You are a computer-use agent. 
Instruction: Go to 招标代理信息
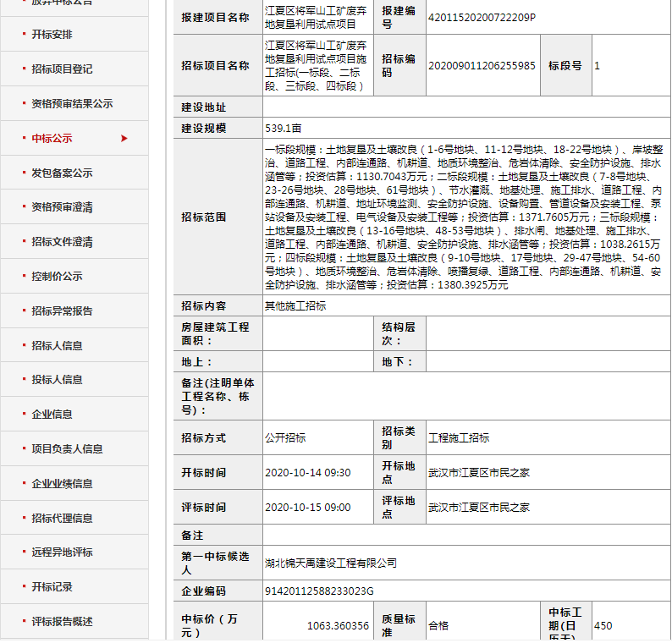(x=62, y=519)
